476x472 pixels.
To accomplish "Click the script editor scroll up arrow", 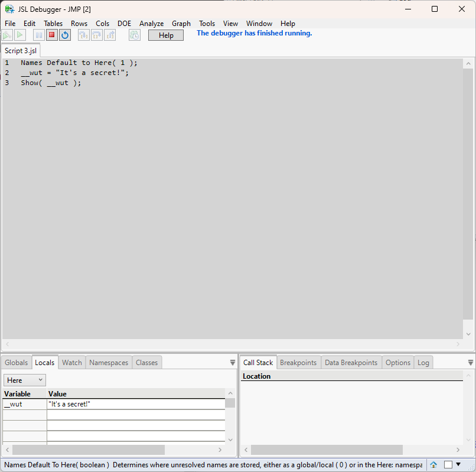I will coord(468,63).
